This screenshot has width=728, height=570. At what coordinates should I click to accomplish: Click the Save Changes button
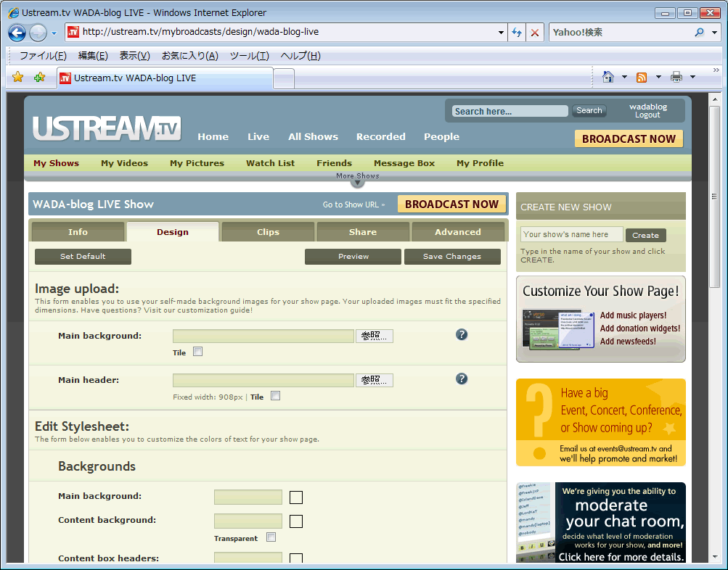click(x=451, y=257)
